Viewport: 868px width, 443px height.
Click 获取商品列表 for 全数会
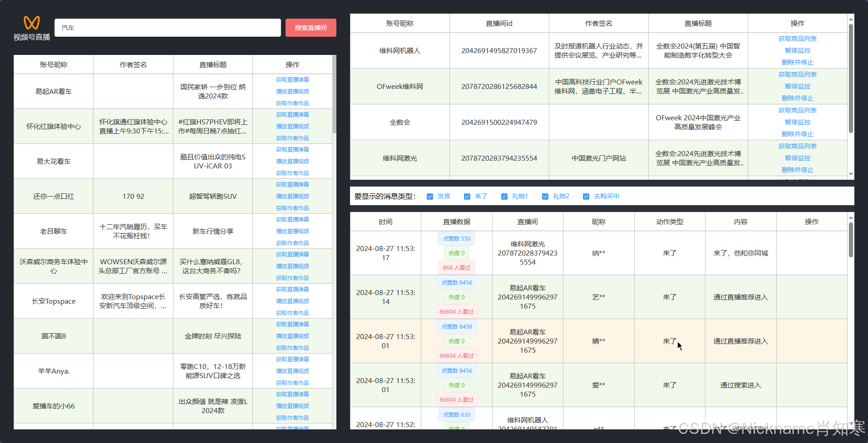[797, 110]
